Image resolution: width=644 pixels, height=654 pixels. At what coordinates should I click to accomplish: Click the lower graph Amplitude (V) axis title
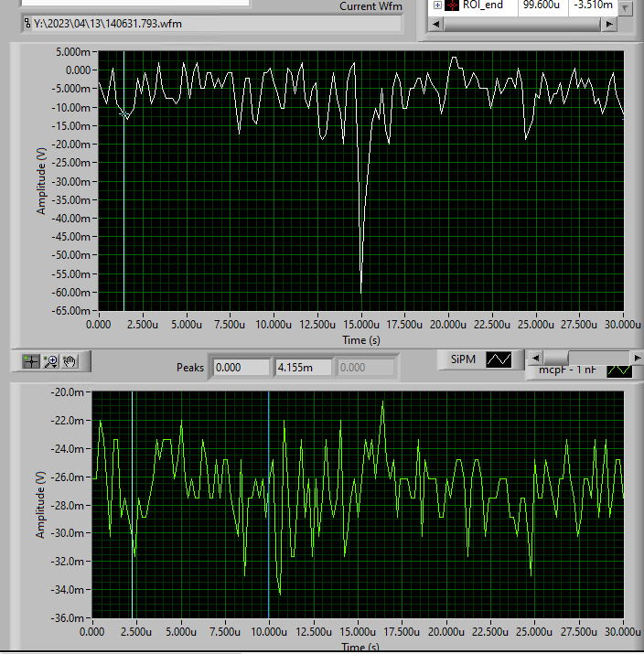40,505
